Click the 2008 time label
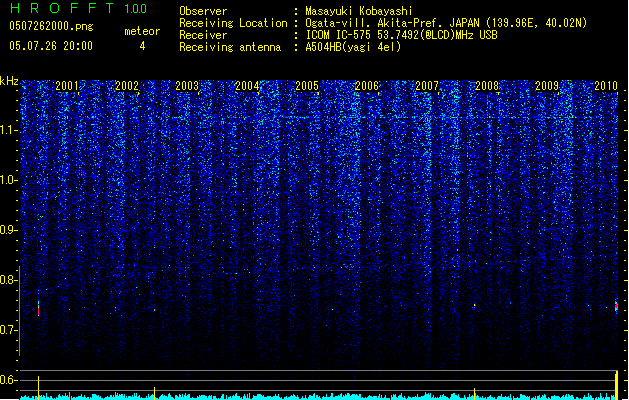Screen dimensions: 629x400 (487, 85)
